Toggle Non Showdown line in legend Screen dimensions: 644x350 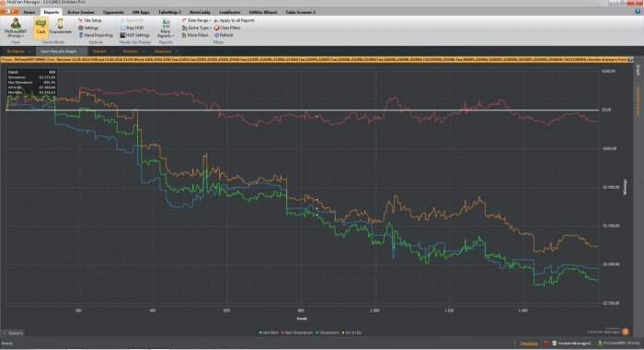click(x=297, y=332)
